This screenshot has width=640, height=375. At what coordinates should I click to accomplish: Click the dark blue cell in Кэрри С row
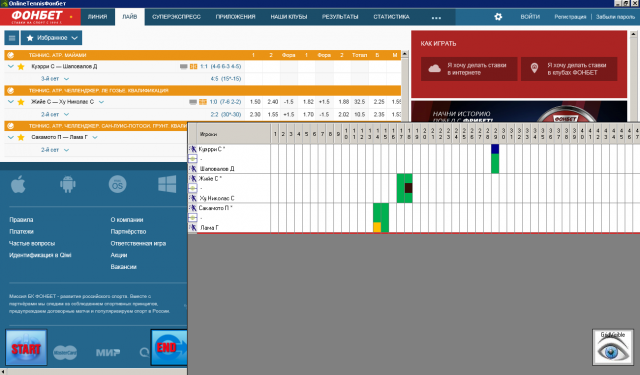495,149
